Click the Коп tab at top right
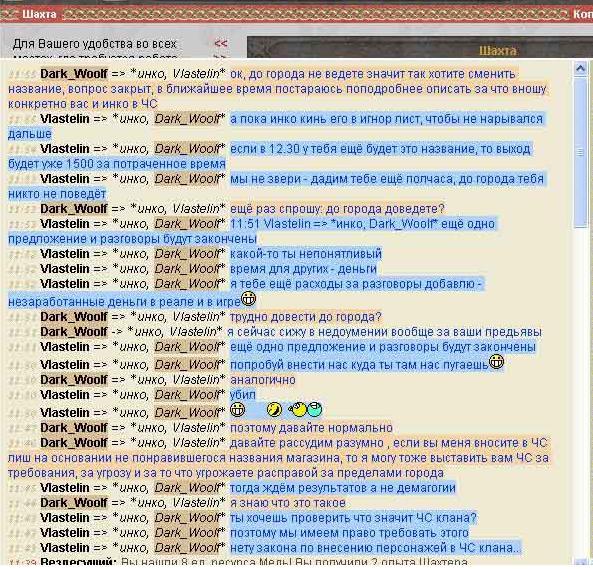This screenshot has height=569, width=593. point(583,14)
